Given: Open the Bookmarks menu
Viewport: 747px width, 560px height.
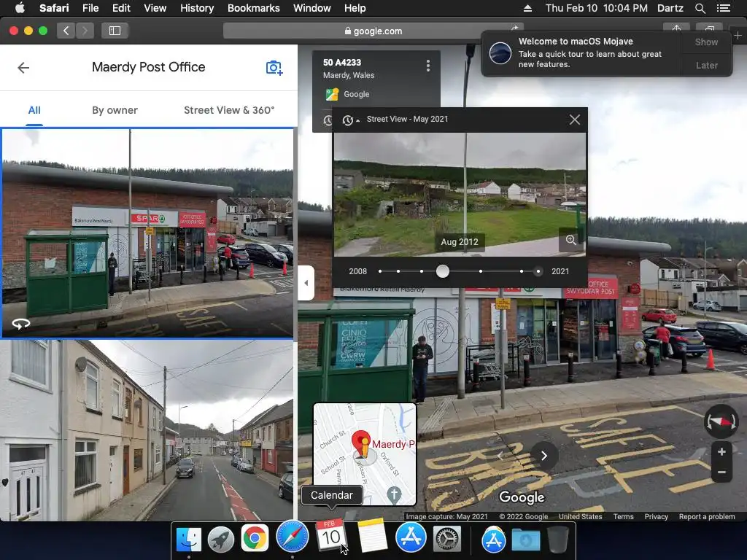Looking at the screenshot, I should 253,8.
